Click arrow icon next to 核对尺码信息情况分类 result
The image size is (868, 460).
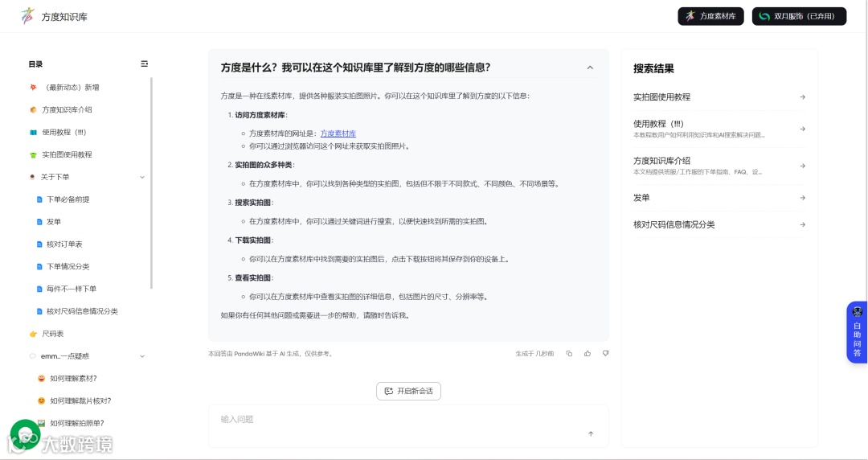(802, 224)
